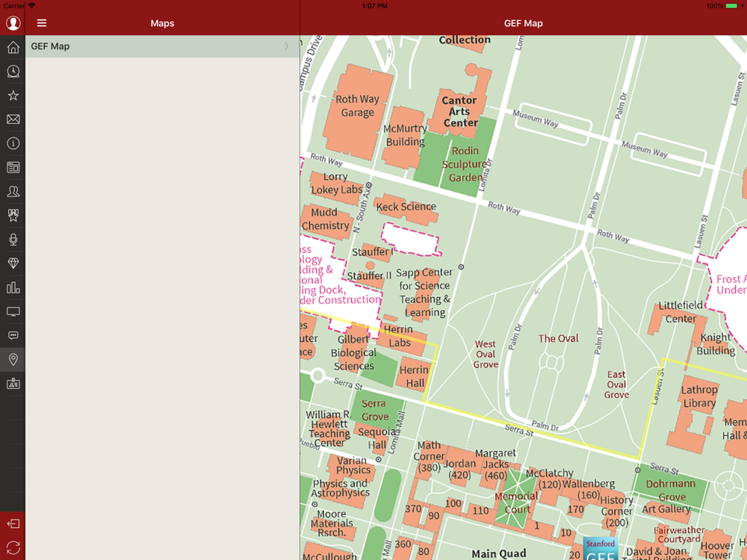
Task: Tap the "East Oval Grove" label on the map
Action: [616, 385]
